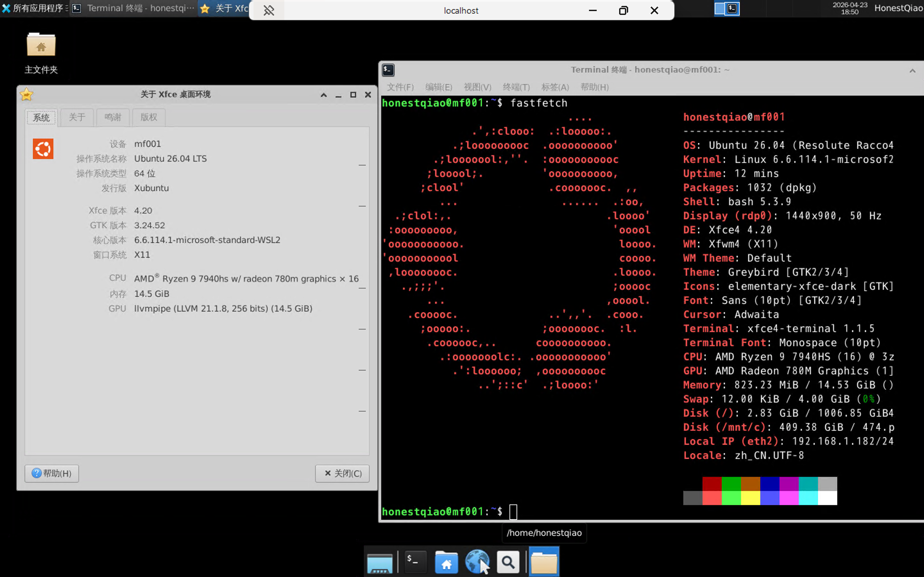Screen dimensions: 924x577
Task: Click the terminal icon in the Terminal title bar
Action: (388, 70)
